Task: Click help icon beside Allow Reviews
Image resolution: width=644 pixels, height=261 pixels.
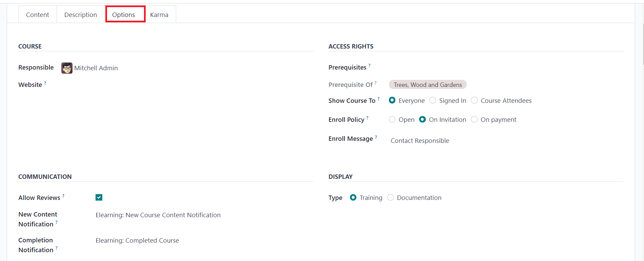Action: click(x=63, y=196)
